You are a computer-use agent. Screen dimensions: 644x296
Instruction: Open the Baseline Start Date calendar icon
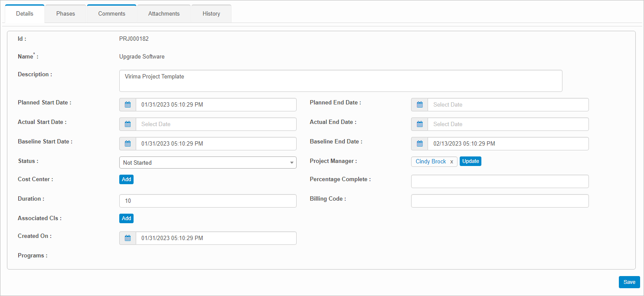(x=127, y=144)
